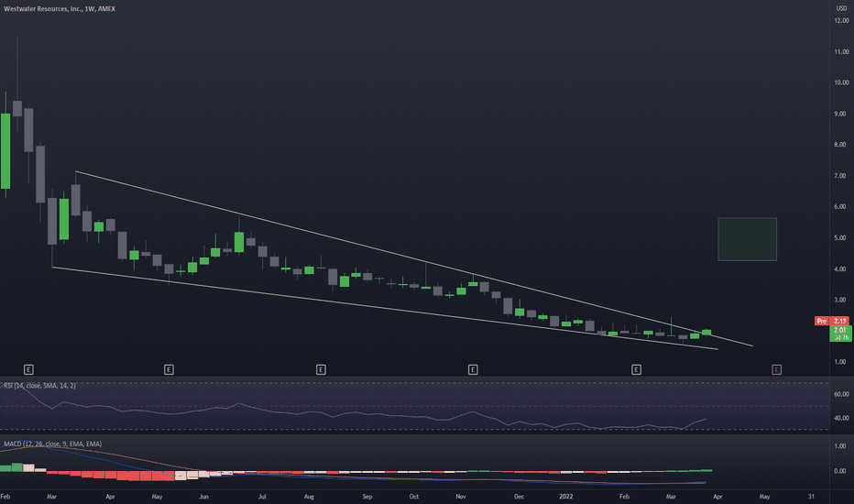Click the red Pre pre-market label
This screenshot has height=504, width=854.
point(821,321)
